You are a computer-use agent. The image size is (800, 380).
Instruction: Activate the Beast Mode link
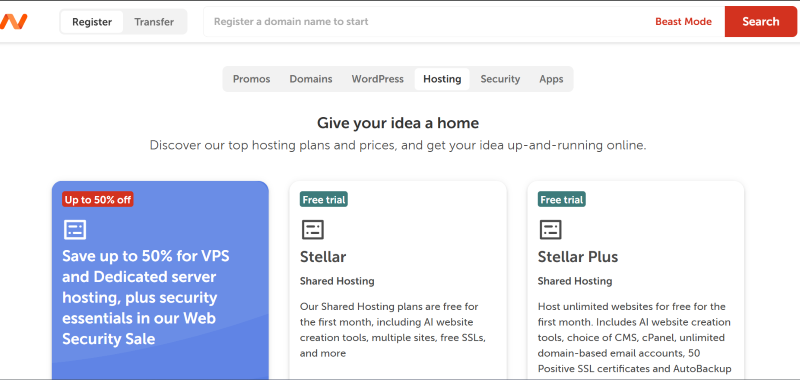tap(683, 21)
